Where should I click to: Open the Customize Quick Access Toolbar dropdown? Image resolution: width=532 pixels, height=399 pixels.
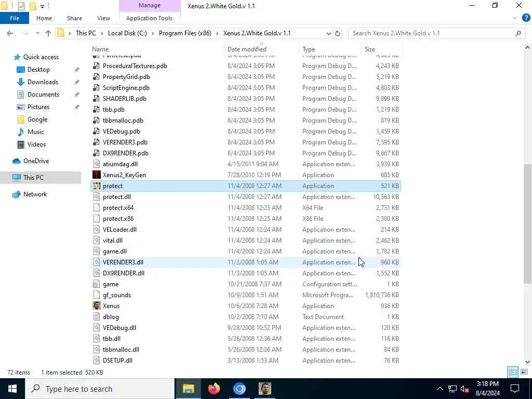(x=43, y=6)
